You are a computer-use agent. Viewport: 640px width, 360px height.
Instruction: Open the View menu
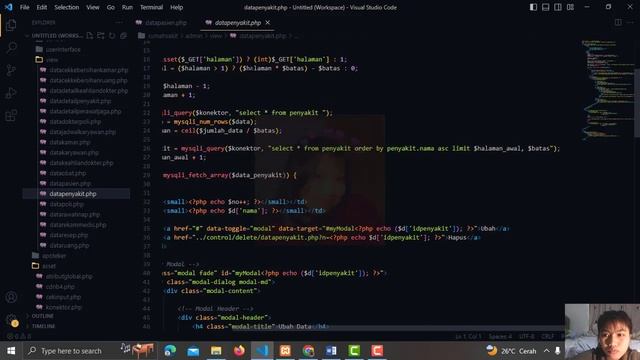93,7
